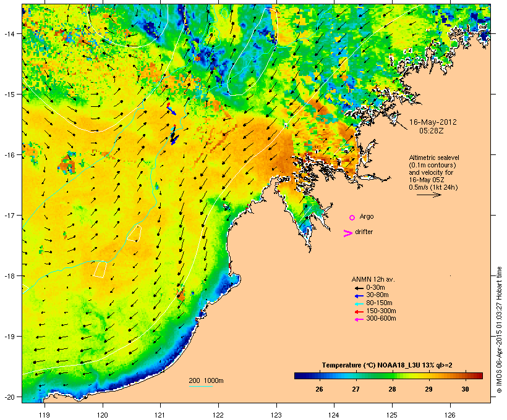Click latitude axis label -17
Screen dimensions: 507x420
point(9,215)
